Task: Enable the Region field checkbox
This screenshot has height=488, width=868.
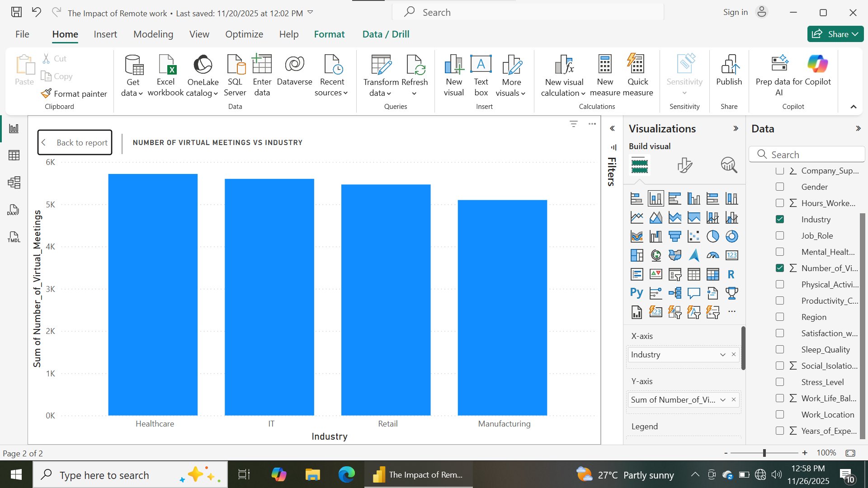Action: click(x=780, y=317)
